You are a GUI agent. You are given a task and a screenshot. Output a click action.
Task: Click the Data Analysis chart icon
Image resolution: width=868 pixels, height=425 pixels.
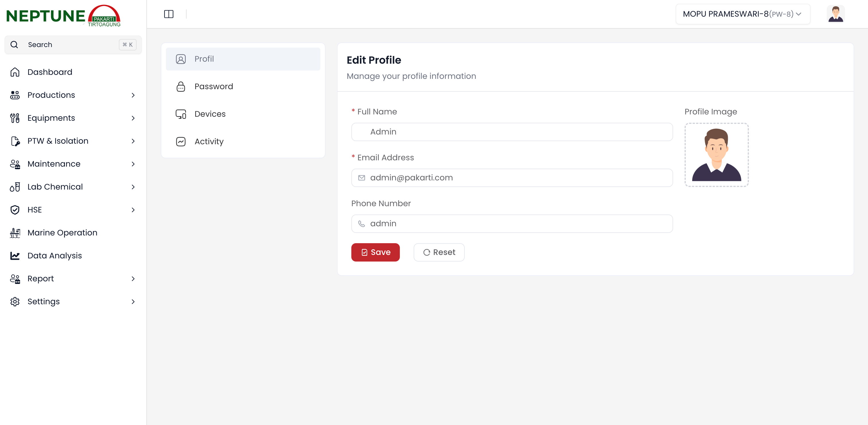[15, 256]
